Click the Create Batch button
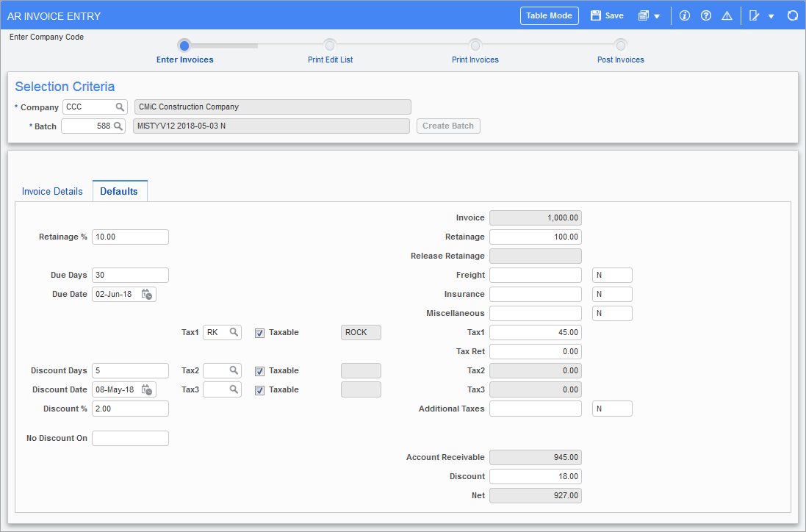This screenshot has height=532, width=806. 448,126
